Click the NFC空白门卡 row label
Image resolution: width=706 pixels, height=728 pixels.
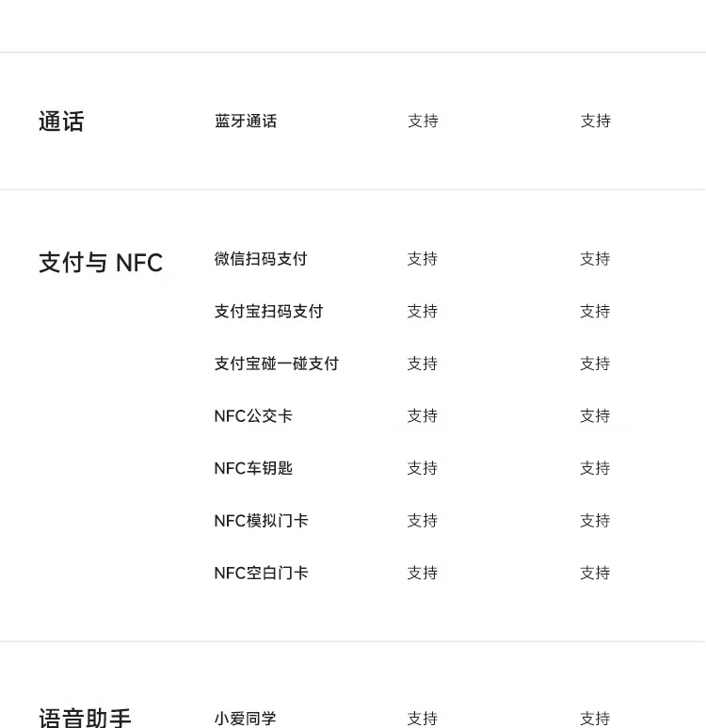pyautogui.click(x=261, y=573)
